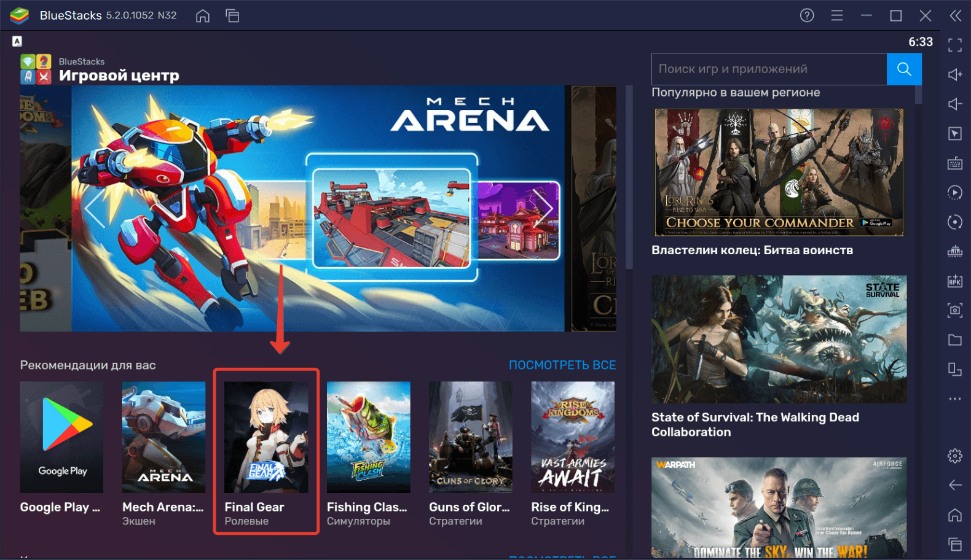Increase volume using sidebar speaker icon

click(955, 74)
